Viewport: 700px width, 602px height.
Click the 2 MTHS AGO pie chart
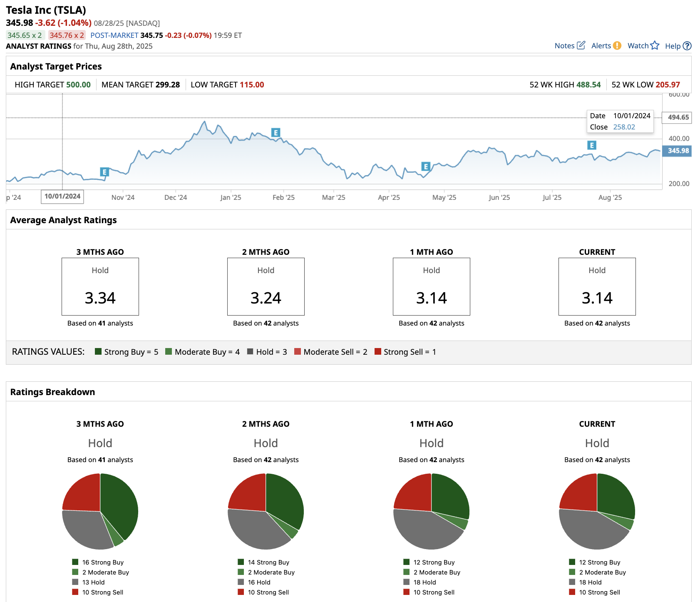click(266, 511)
